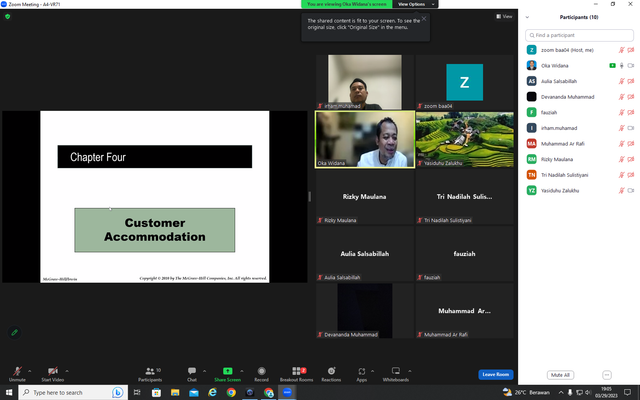The width and height of the screenshot is (640, 400).
Task: Select the Rizky Maulana video tile
Action: (365, 197)
